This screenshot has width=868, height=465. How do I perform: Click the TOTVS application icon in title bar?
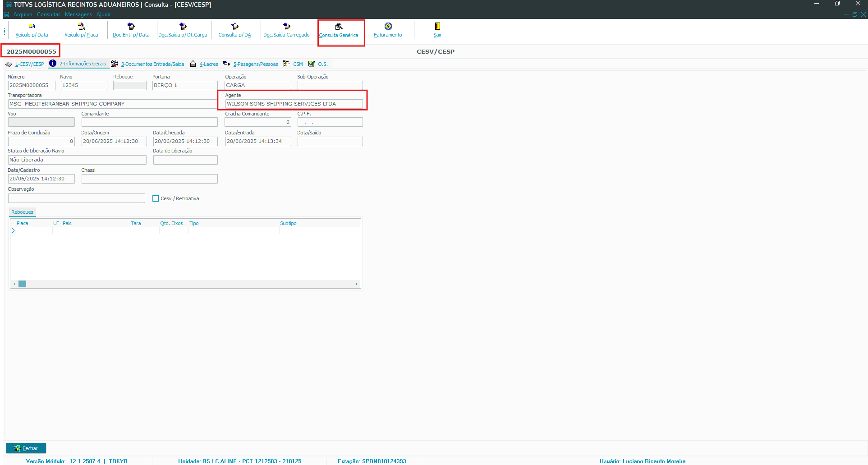point(9,5)
